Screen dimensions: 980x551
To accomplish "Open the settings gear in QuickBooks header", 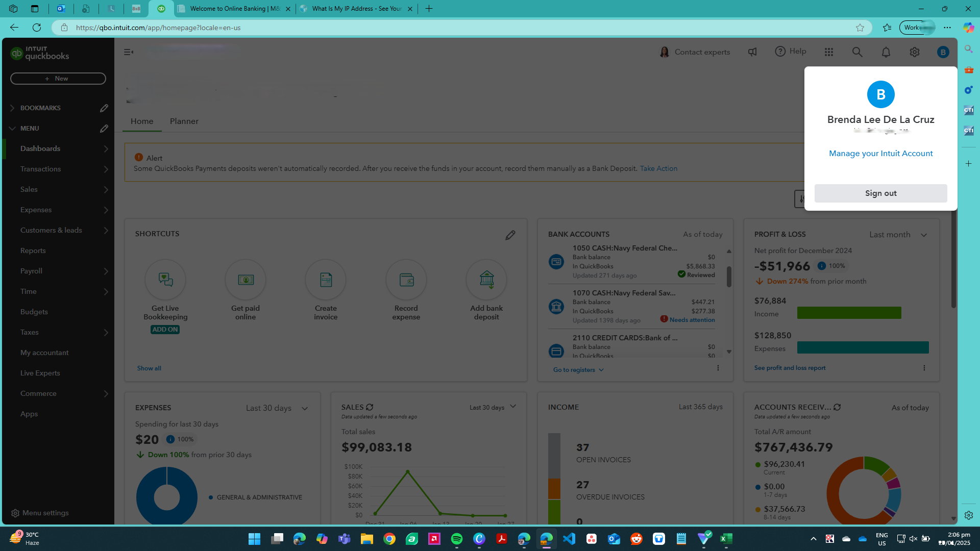I will 915,52.
